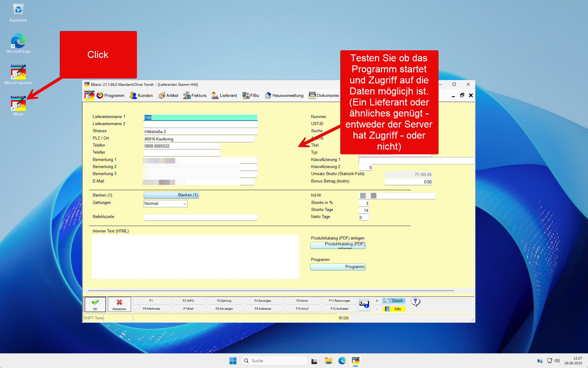Open the Artikel menu

coord(168,95)
